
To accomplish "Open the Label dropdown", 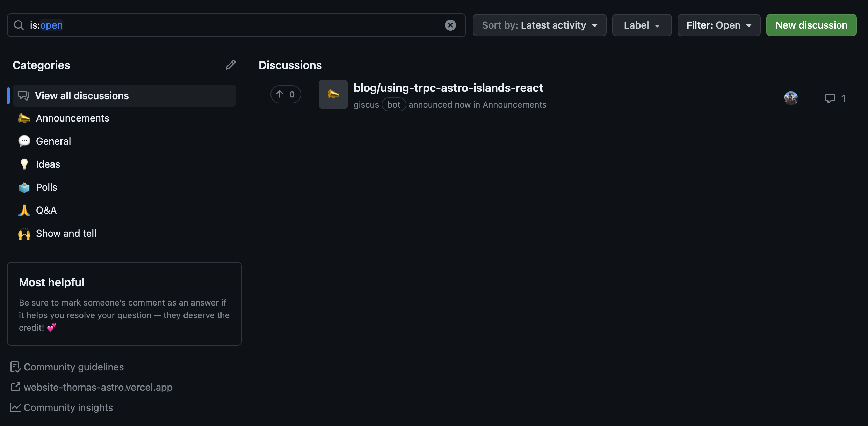I will pyautogui.click(x=642, y=25).
